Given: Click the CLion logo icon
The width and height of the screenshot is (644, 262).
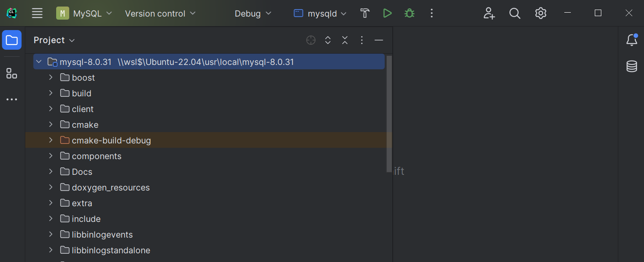Looking at the screenshot, I should [x=12, y=13].
